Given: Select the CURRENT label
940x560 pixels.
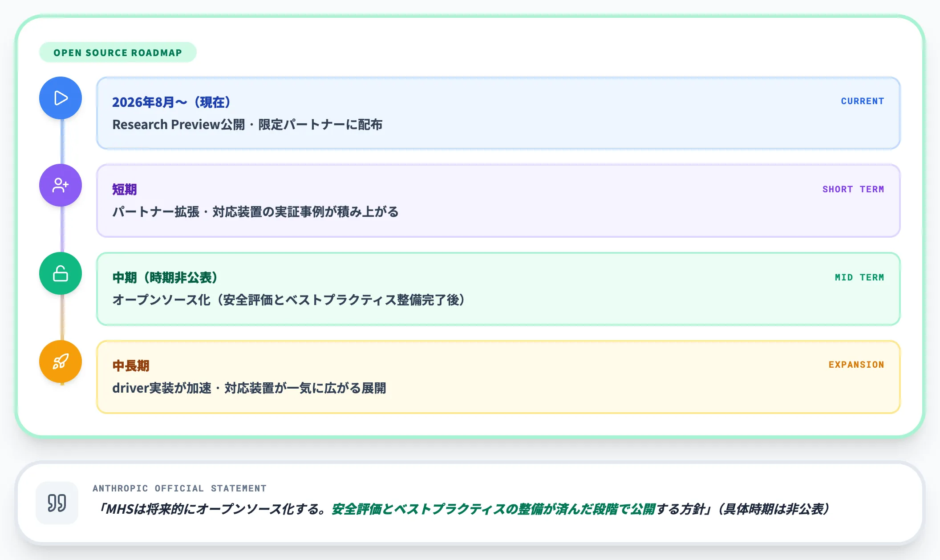Looking at the screenshot, I should [862, 101].
